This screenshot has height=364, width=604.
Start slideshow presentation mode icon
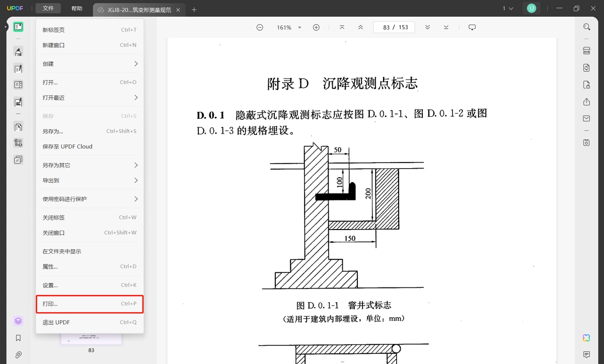tap(472, 27)
